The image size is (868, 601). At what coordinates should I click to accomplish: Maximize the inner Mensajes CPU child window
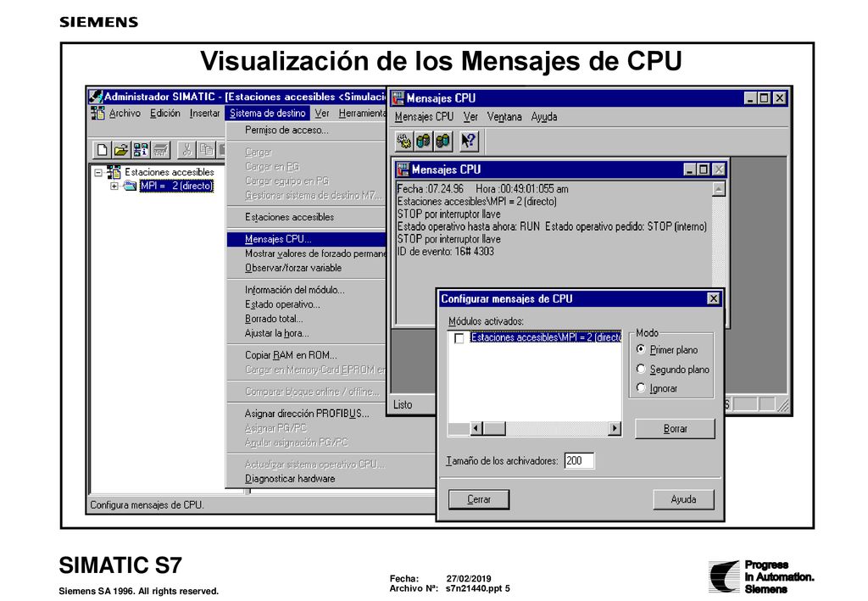click(703, 170)
